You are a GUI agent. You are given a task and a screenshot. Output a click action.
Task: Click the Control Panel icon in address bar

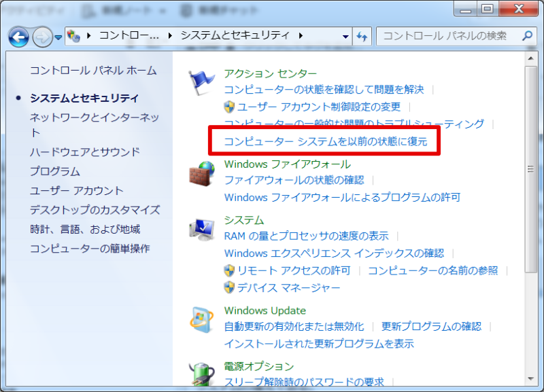[73, 36]
